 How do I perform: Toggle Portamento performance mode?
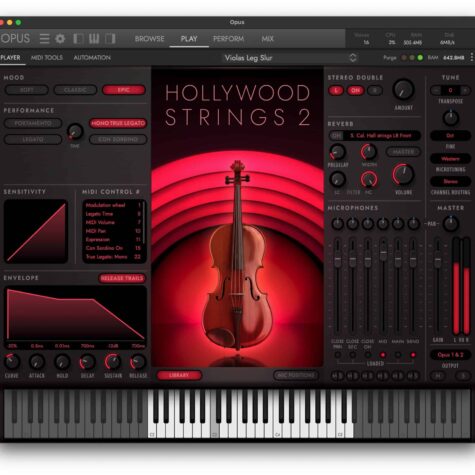tap(33, 123)
